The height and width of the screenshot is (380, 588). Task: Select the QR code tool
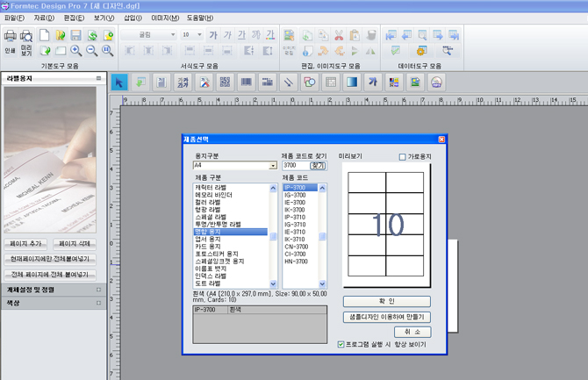tap(225, 82)
